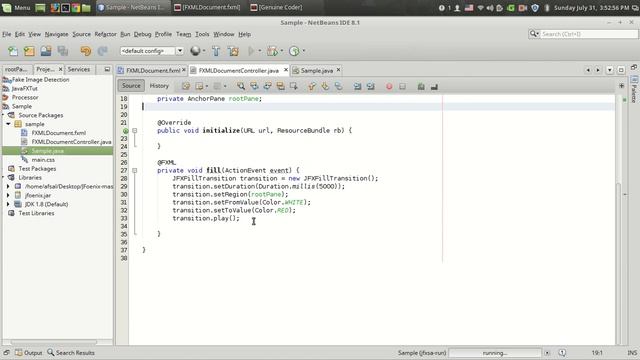
Task: Click the Find Next Occurrence icon
Action: coord(267,86)
